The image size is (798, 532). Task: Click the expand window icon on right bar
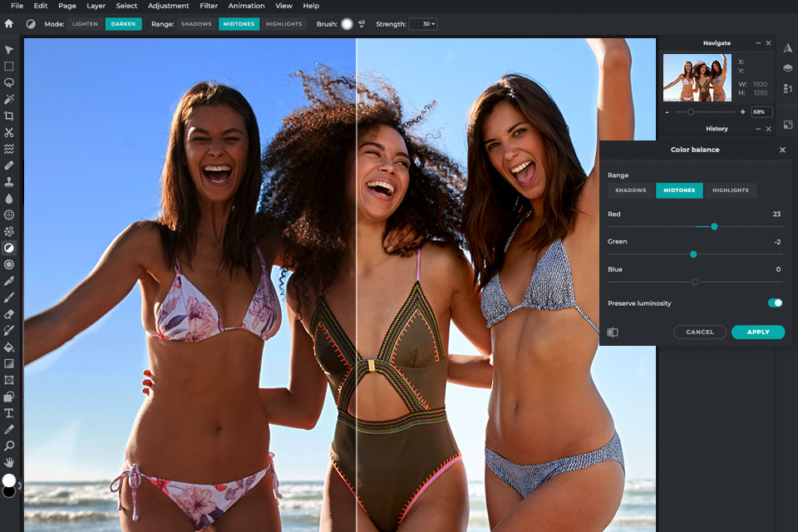[787, 125]
